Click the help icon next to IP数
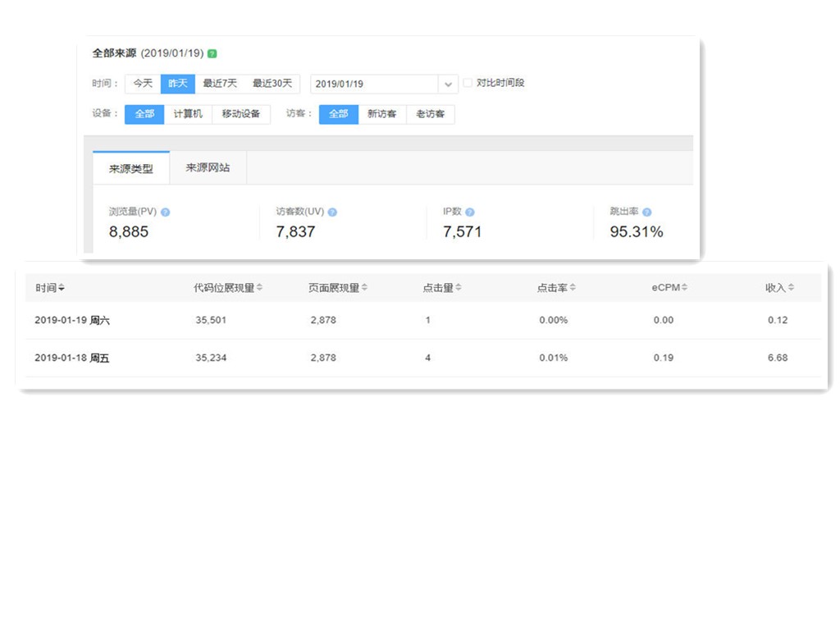The image size is (840, 630). coord(470,212)
